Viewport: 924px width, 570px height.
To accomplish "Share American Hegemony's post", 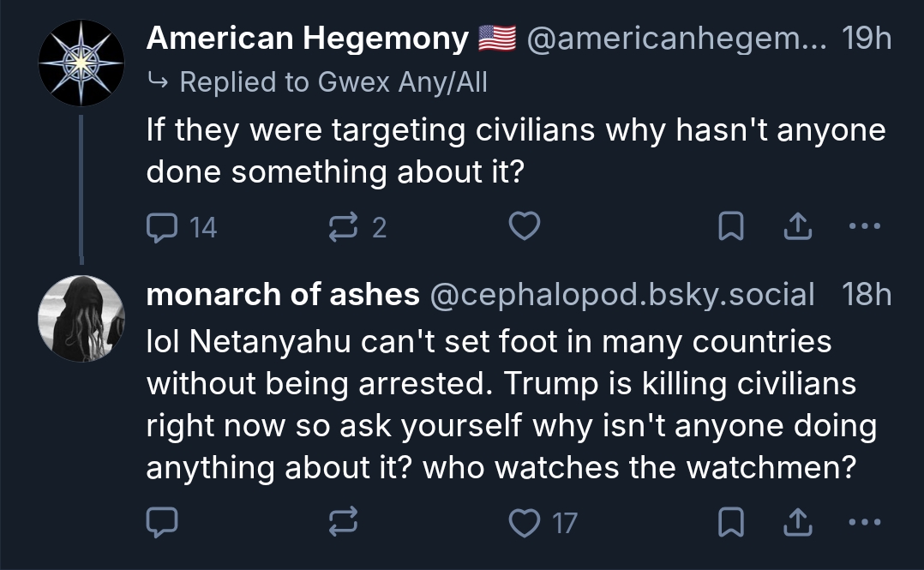I will click(x=798, y=226).
